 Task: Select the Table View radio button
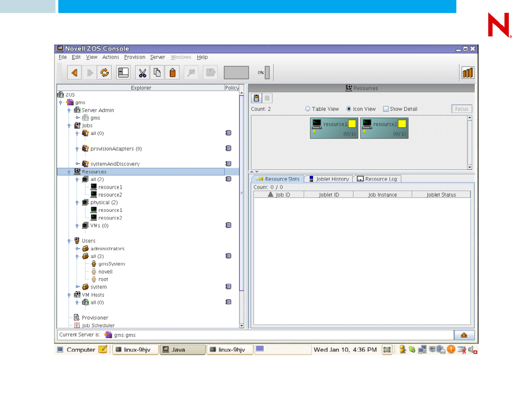[308, 109]
